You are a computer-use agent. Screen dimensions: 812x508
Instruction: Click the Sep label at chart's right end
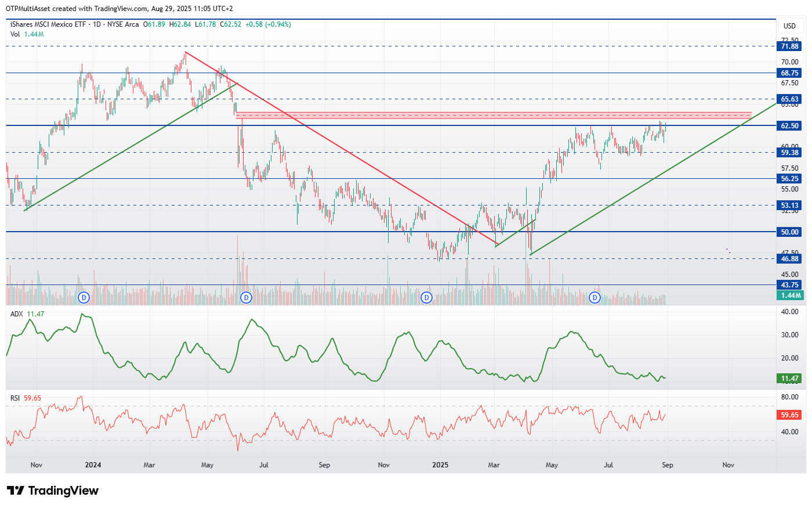[668, 465]
